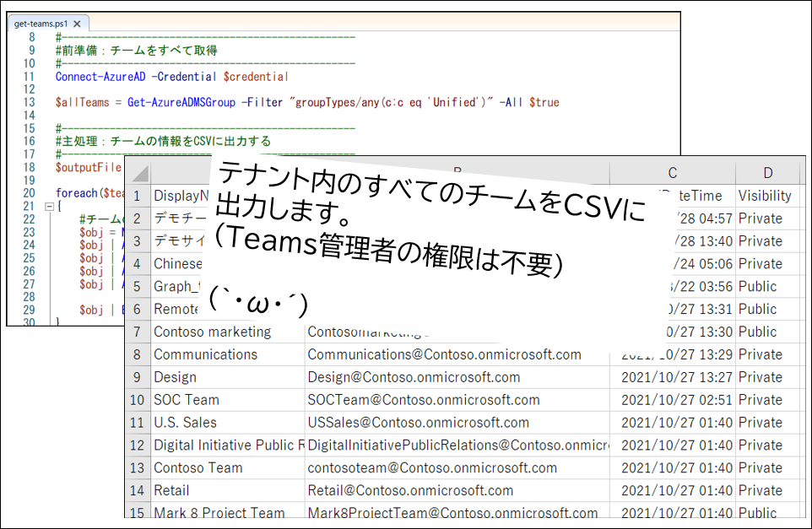The height and width of the screenshot is (529, 812).
Task: Click the Mark 8 Project Team cell
Action: point(228,511)
